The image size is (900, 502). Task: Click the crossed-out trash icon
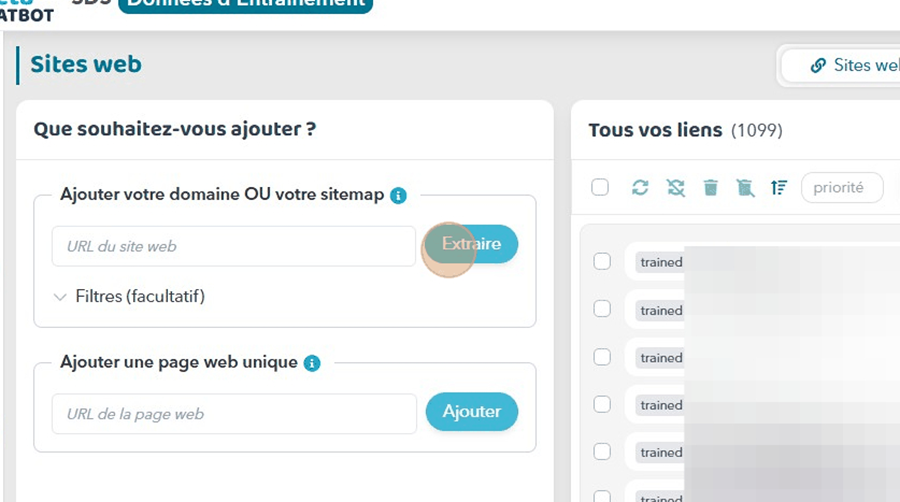tap(745, 187)
